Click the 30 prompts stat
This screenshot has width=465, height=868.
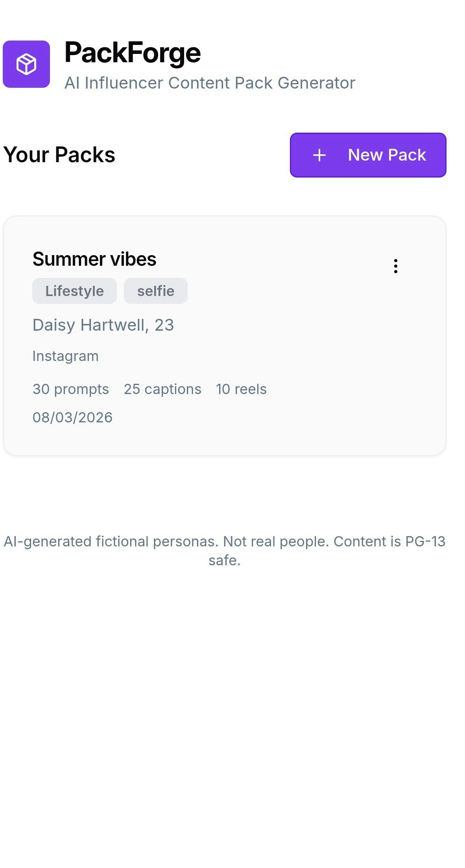(x=70, y=389)
